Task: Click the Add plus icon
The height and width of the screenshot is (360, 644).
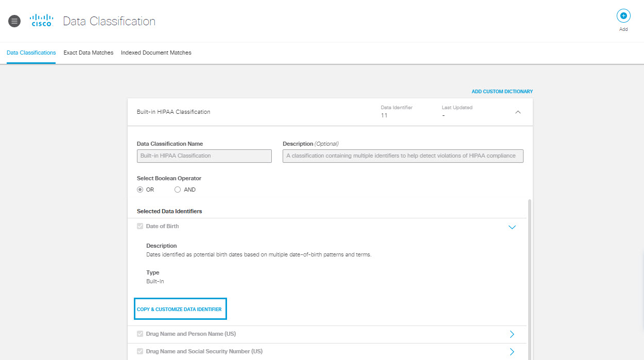Action: [x=623, y=16]
